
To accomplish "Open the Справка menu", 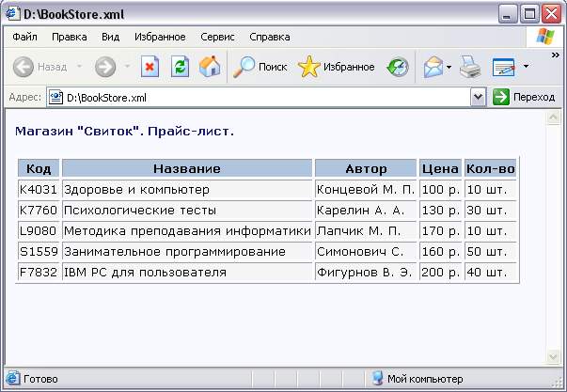I will click(x=270, y=37).
